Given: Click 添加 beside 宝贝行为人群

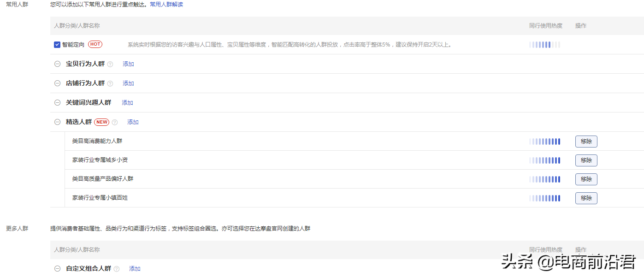Looking at the screenshot, I should click(128, 64).
